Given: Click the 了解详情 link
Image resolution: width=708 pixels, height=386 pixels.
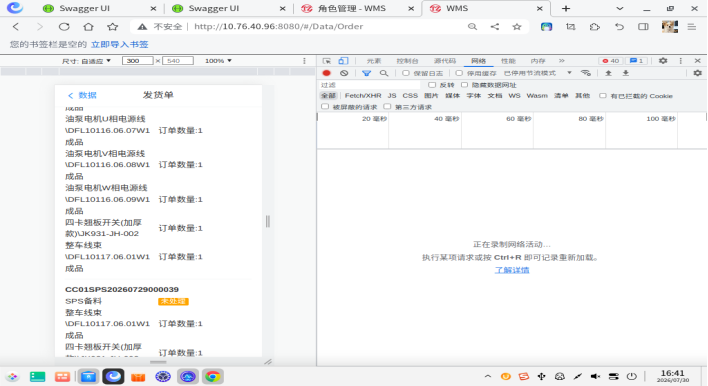Looking at the screenshot, I should [512, 270].
